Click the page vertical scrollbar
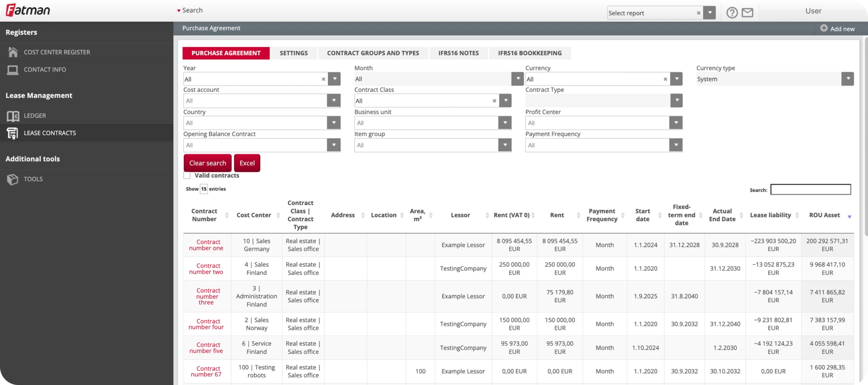Viewport: 868px width, 385px height. click(x=865, y=136)
